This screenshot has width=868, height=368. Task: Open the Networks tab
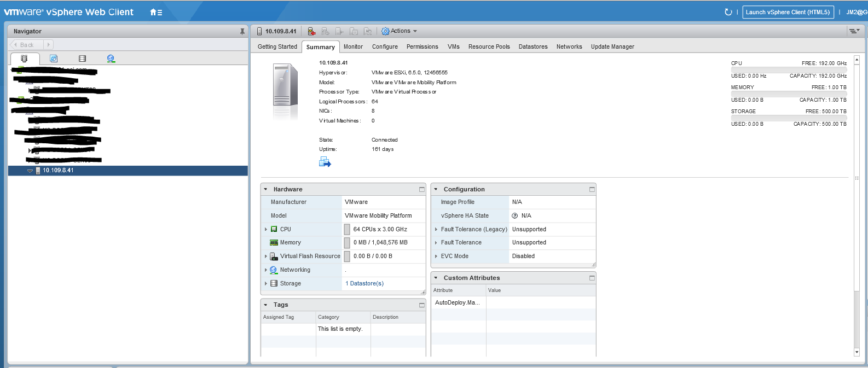[x=569, y=46]
